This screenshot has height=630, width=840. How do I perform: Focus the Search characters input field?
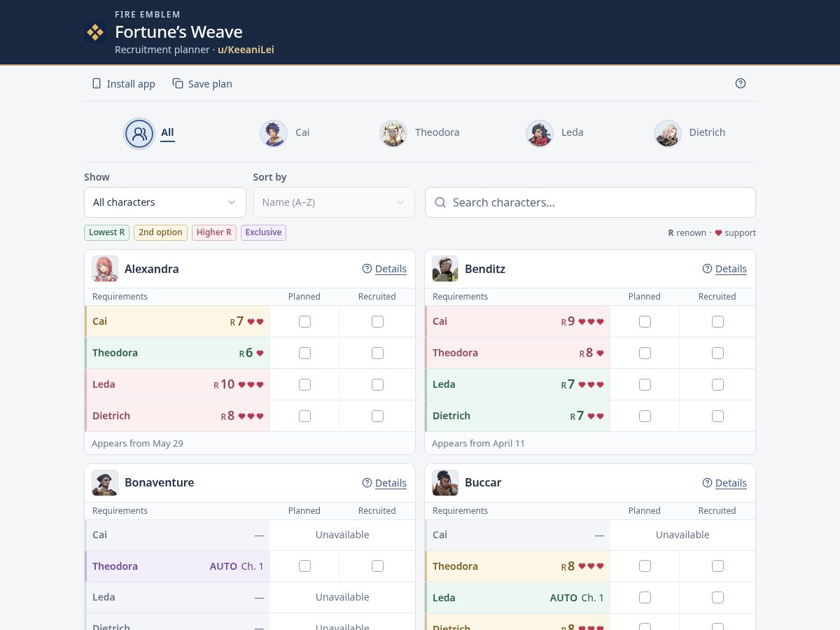tap(590, 202)
